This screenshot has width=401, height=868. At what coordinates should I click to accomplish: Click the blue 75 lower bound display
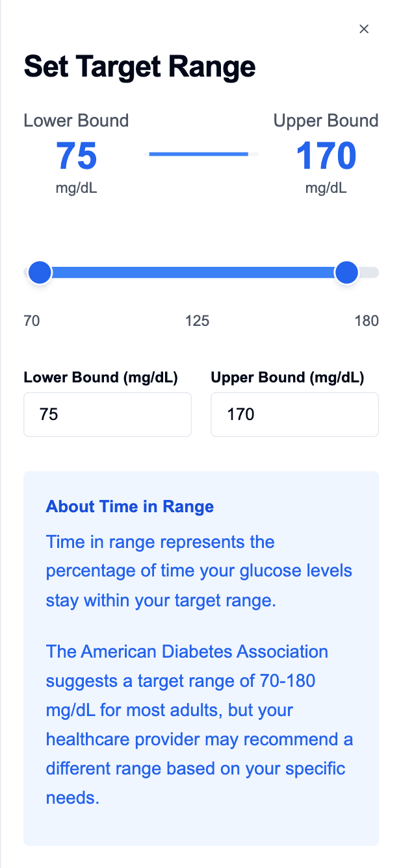click(76, 155)
